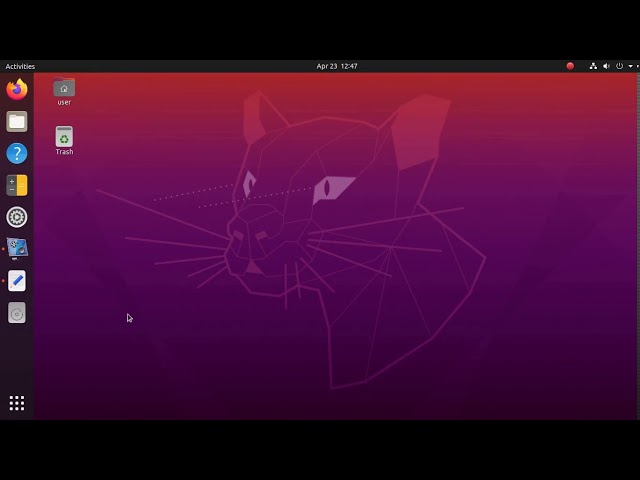Click the disc drive dock icon
The image size is (640, 480).
click(17, 313)
